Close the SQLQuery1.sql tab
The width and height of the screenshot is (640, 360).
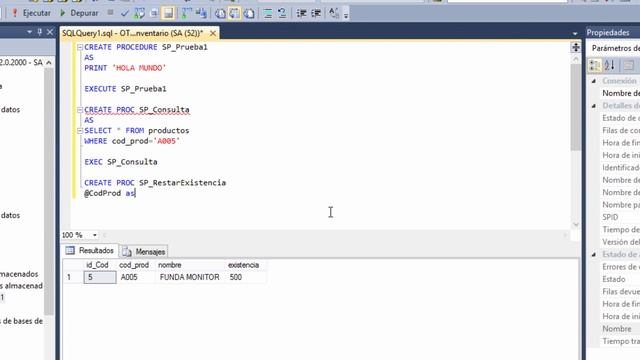click(213, 33)
